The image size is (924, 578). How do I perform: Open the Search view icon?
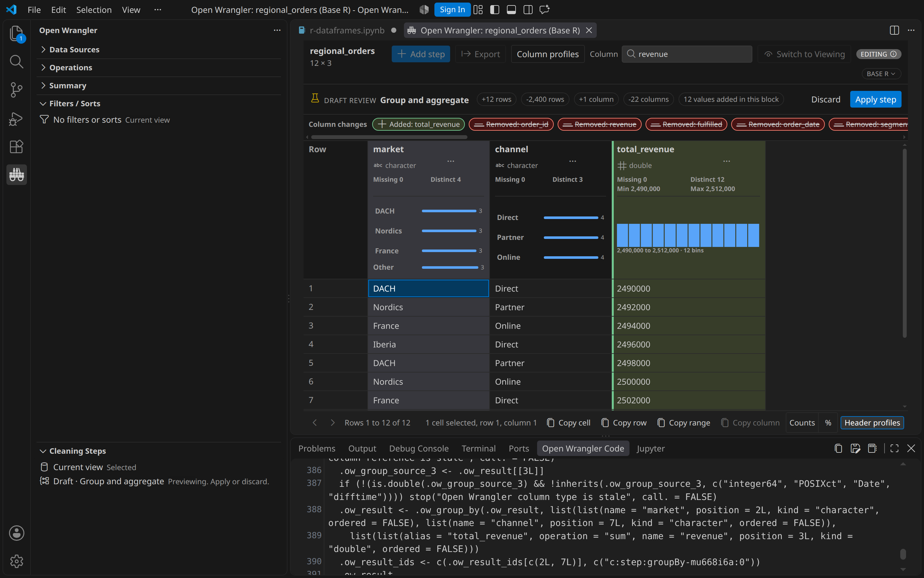pos(16,62)
